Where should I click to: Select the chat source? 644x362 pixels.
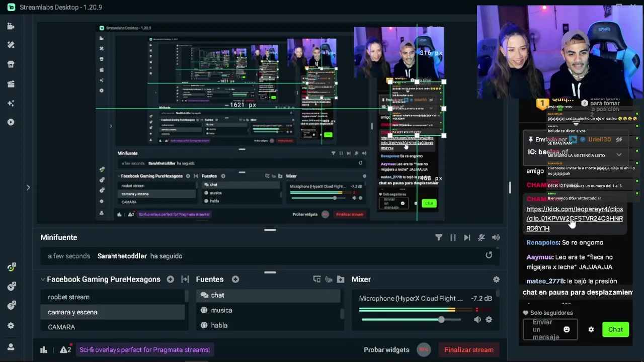click(x=268, y=295)
